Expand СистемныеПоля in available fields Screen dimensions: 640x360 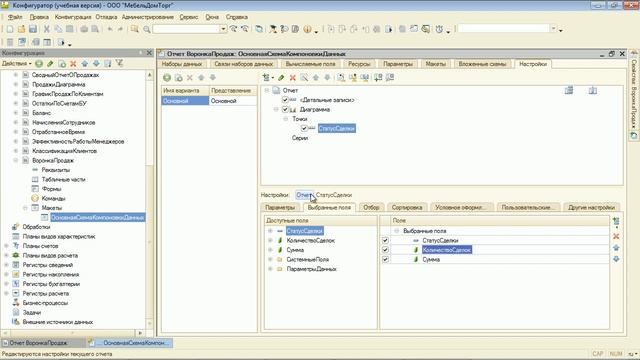tap(270, 260)
